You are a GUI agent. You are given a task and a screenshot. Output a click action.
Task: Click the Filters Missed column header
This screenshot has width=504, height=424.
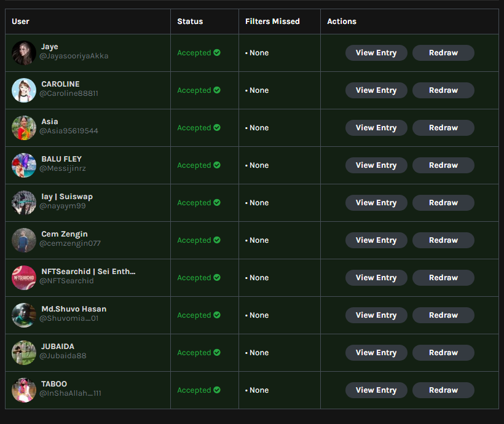[x=272, y=22]
